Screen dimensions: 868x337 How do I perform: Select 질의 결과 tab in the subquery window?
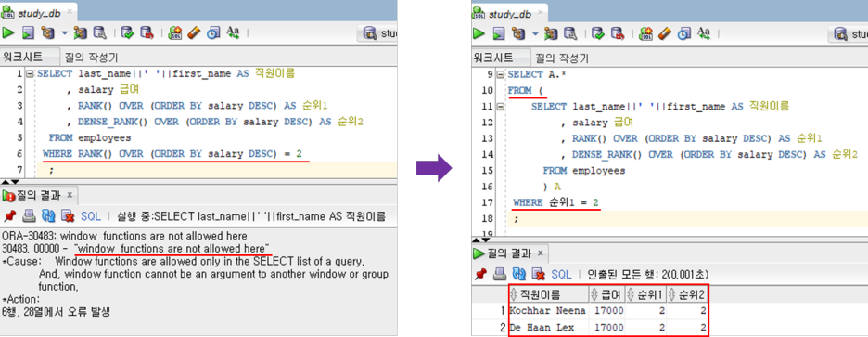point(510,253)
